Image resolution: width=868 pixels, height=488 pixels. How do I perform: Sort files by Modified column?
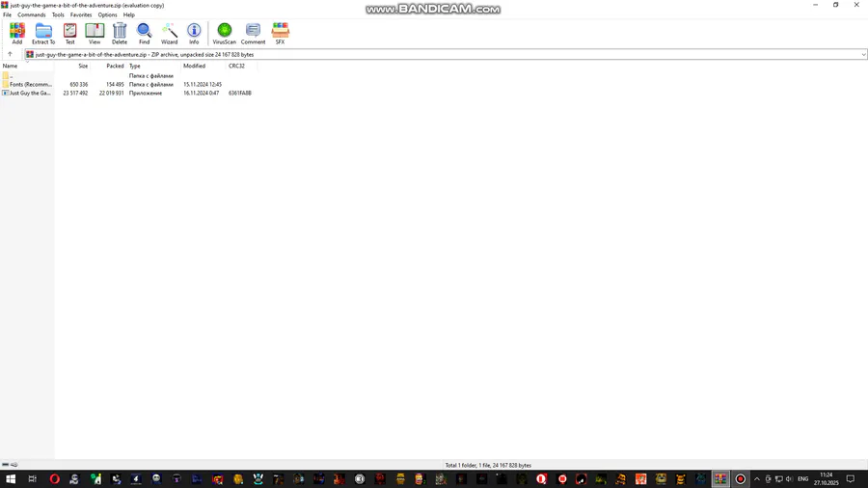tap(203, 66)
